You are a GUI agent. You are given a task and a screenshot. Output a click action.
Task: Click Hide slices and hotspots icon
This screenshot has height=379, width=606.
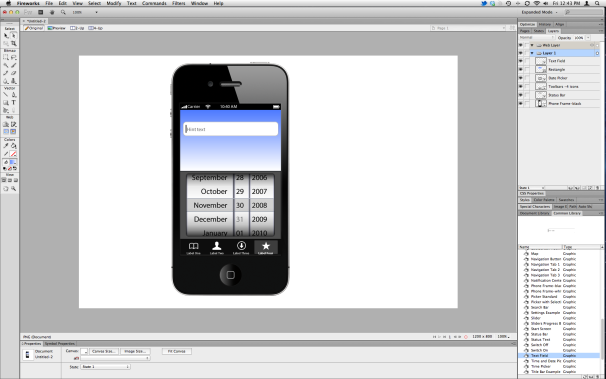pyautogui.click(x=6, y=132)
